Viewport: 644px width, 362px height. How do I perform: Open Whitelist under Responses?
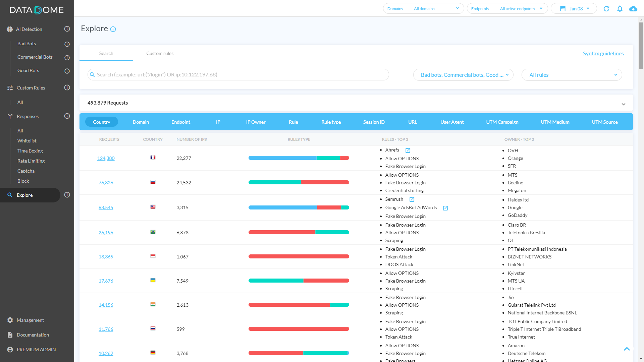[x=27, y=141]
